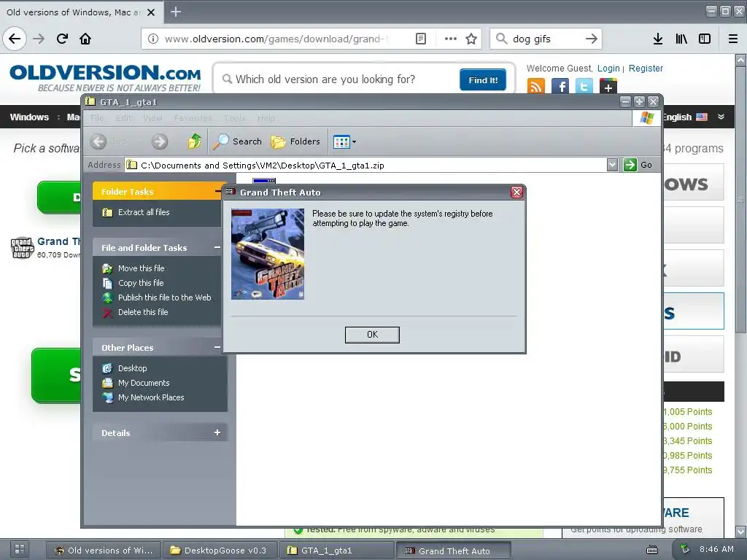This screenshot has width=747, height=560.
Task: Click Delete this file red X icon
Action: click(x=108, y=313)
